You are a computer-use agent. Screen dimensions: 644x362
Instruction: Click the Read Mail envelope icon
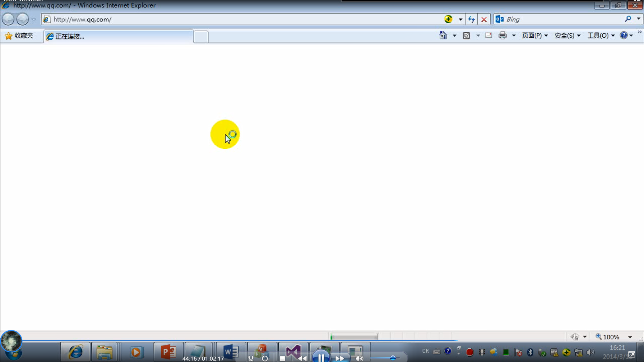488,35
